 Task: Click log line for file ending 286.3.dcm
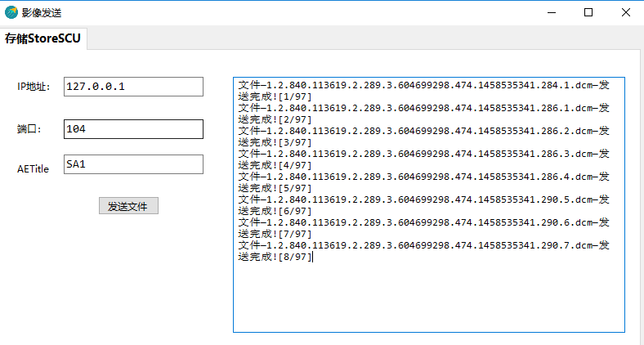(424, 154)
